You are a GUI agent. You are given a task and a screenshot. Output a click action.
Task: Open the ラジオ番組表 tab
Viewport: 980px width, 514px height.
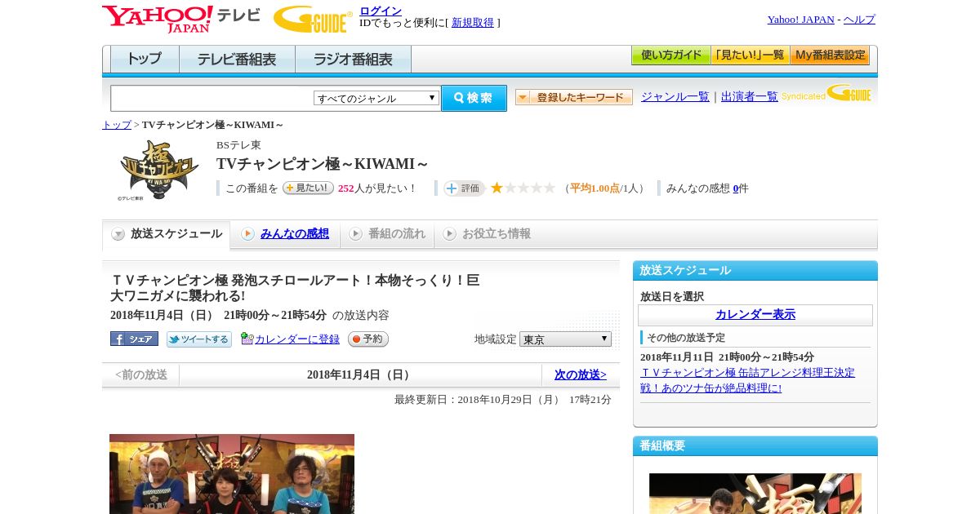(x=353, y=59)
